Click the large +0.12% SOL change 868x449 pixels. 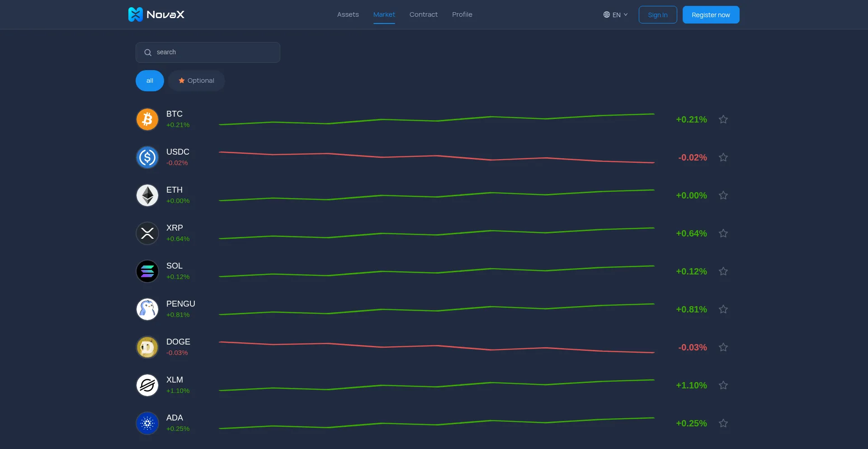(691, 271)
